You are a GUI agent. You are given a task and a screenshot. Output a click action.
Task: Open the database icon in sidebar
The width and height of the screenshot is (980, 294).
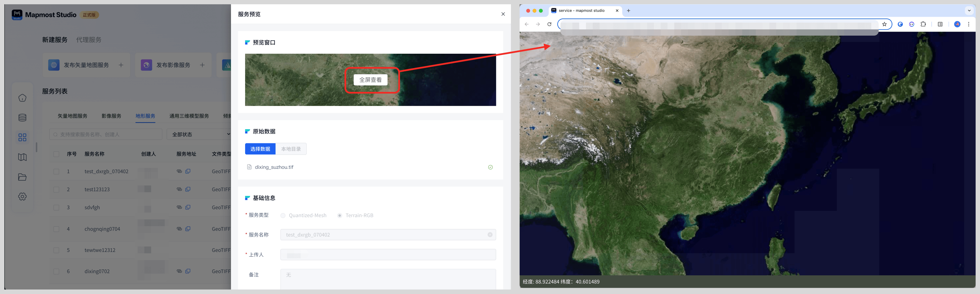(x=22, y=118)
